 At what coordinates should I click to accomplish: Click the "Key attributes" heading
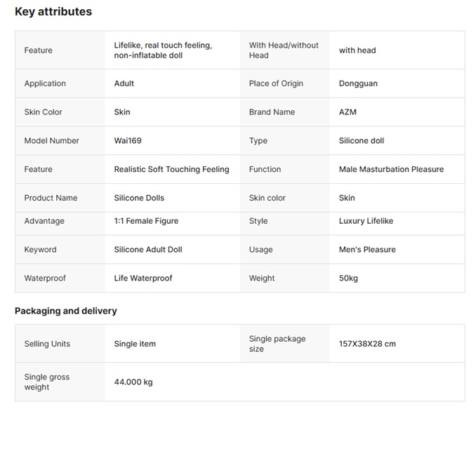[53, 11]
